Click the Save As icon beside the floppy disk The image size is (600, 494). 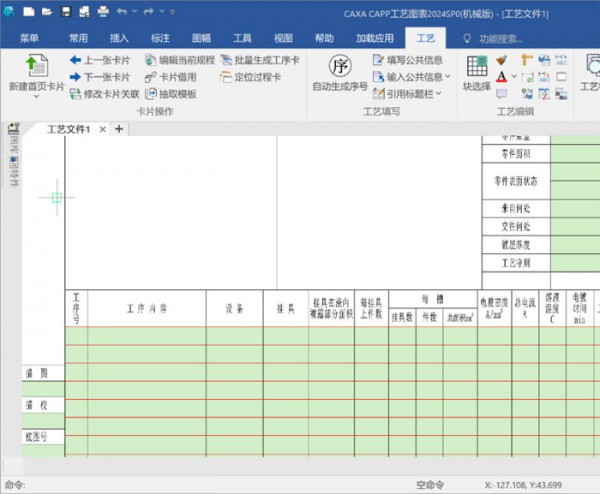point(84,12)
